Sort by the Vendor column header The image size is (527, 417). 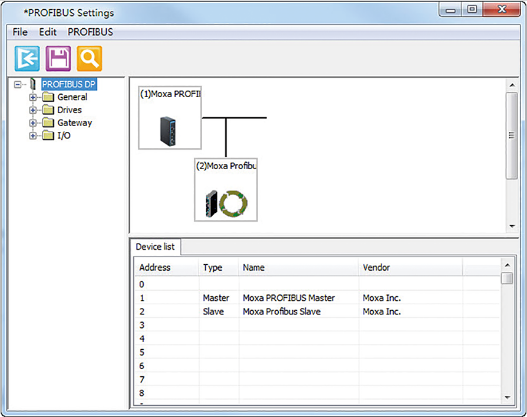point(411,267)
